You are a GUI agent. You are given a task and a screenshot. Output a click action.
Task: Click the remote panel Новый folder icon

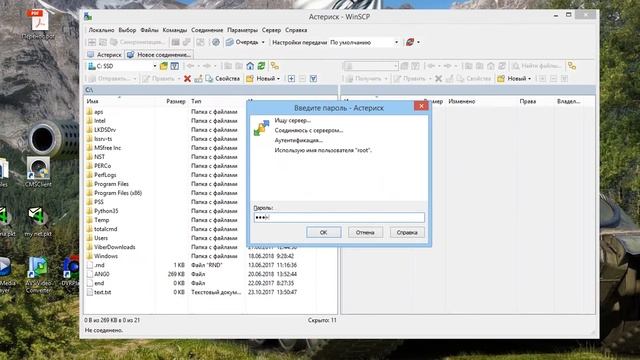coord(501,79)
